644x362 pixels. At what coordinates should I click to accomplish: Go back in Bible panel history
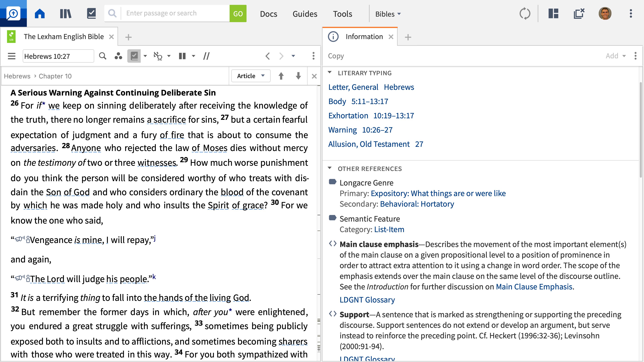click(x=267, y=56)
